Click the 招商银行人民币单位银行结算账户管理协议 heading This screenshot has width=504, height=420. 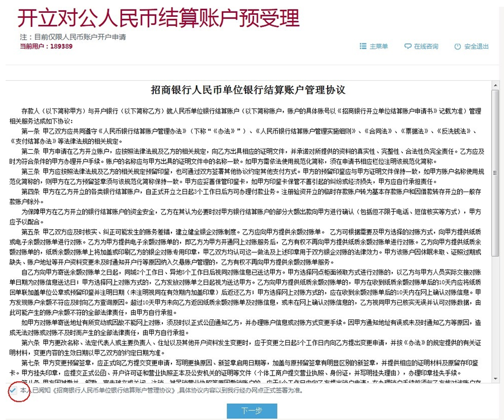[x=248, y=90]
